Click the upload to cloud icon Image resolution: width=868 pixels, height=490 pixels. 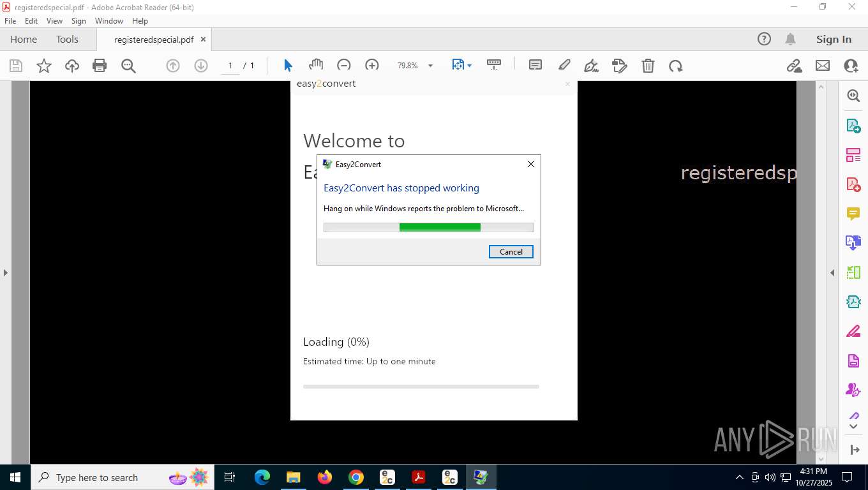point(72,66)
